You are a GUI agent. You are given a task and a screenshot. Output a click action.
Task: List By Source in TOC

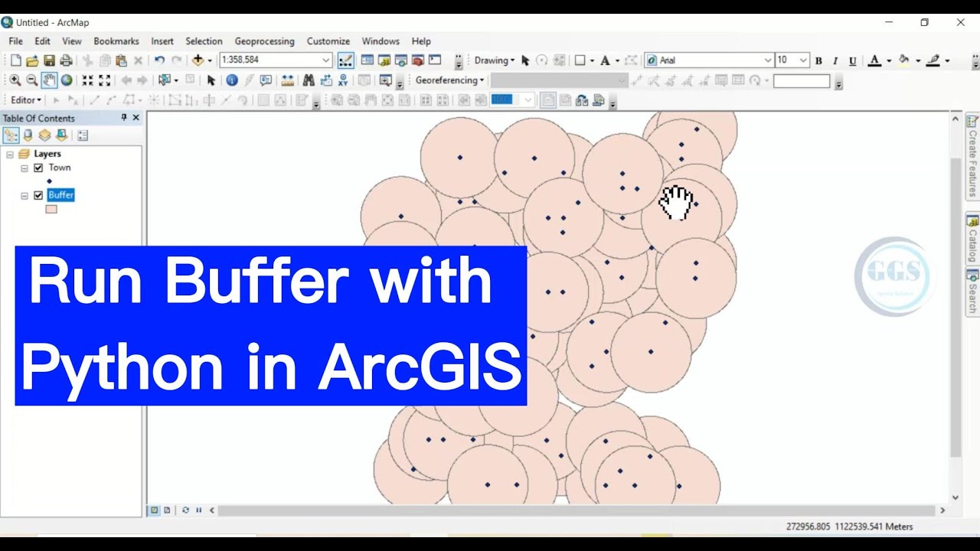click(28, 135)
